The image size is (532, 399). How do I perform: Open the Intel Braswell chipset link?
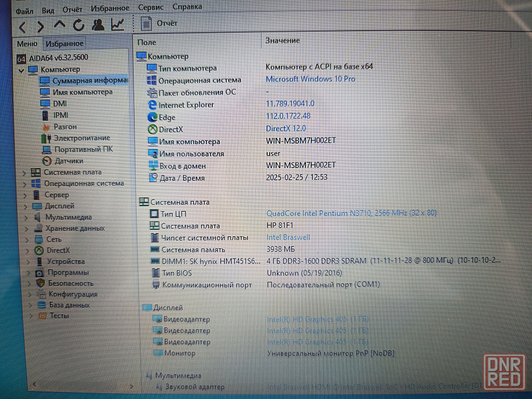[288, 237]
